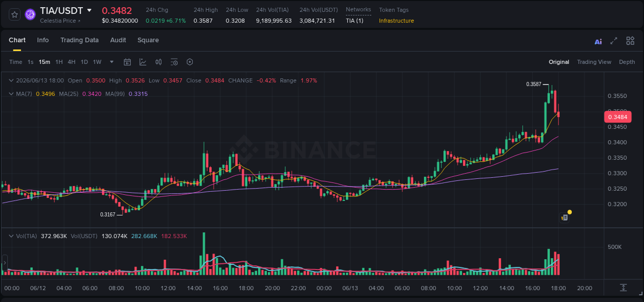Open the TIA/USDT pair selector dropdown
The width and height of the screenshot is (644, 302).
[x=89, y=10]
